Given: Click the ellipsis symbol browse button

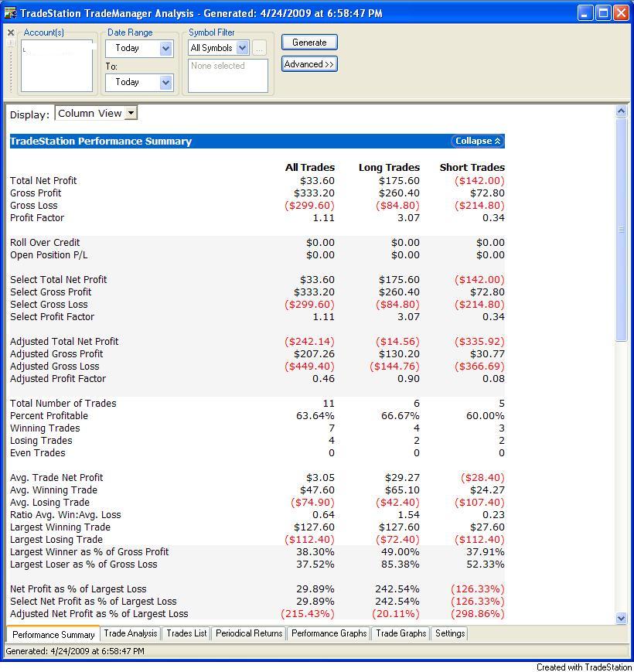Looking at the screenshot, I should pyautogui.click(x=259, y=49).
